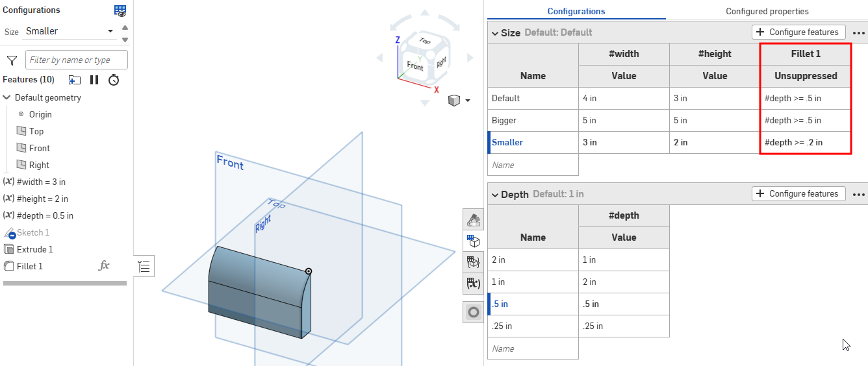Switch to the Configured properties tab
This screenshot has width=868, height=366.
pyautogui.click(x=767, y=11)
